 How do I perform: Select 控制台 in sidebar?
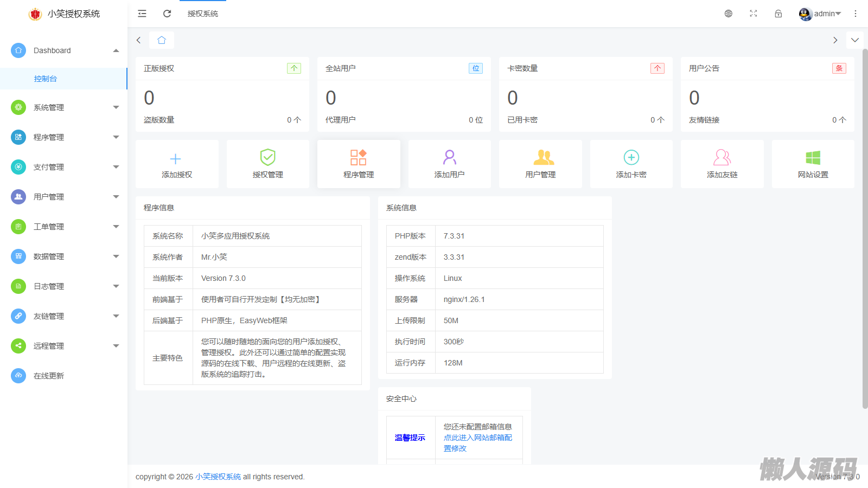point(46,79)
